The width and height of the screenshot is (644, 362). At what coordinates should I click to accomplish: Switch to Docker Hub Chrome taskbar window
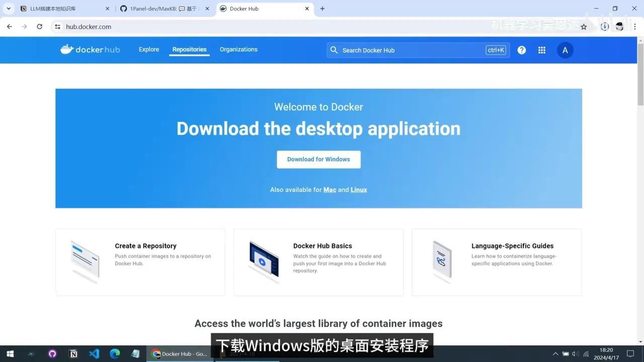click(180, 354)
